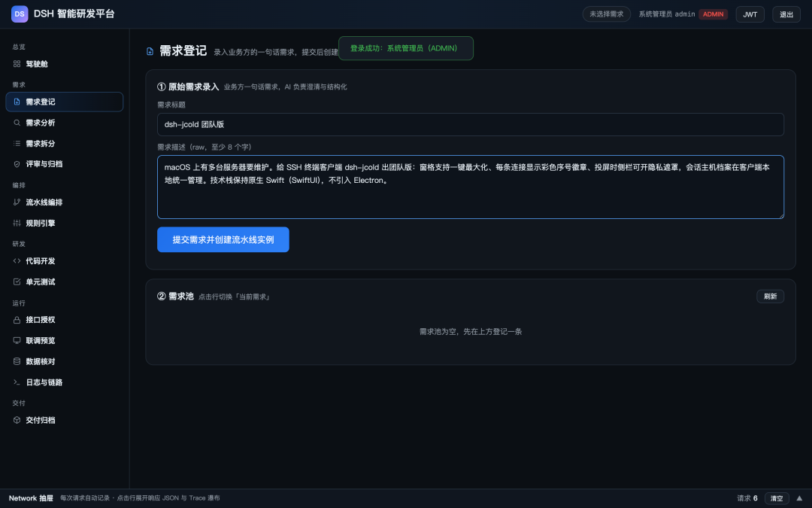Click 提交需求并创建流水线实例 button
The width and height of the screenshot is (812, 508).
223,239
